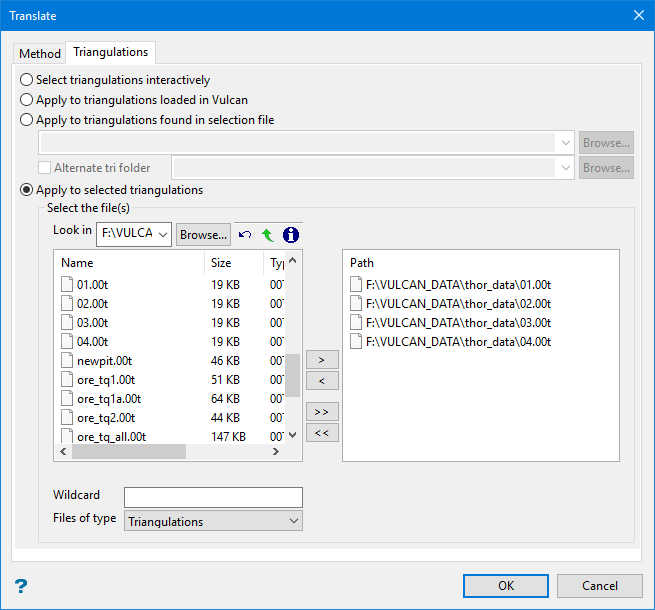Click the blue help question mark icon
655x610 pixels.
click(x=21, y=586)
